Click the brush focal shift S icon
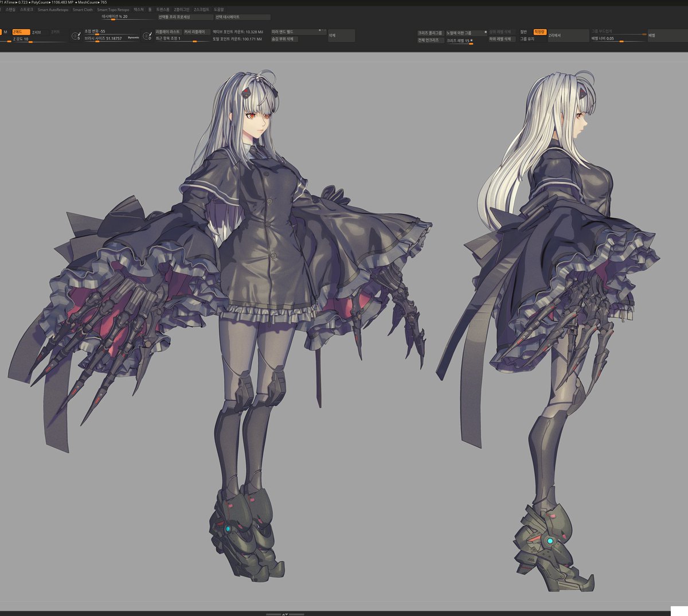This screenshot has height=616, width=688. click(76, 36)
